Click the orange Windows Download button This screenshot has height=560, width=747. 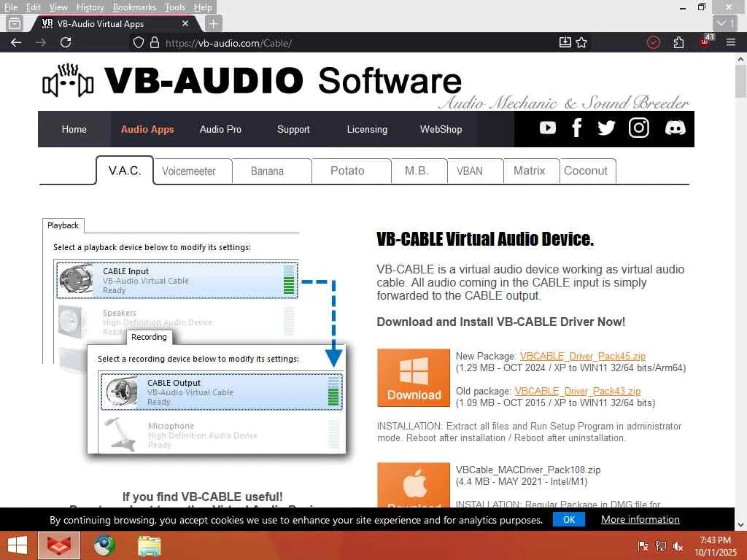click(414, 378)
